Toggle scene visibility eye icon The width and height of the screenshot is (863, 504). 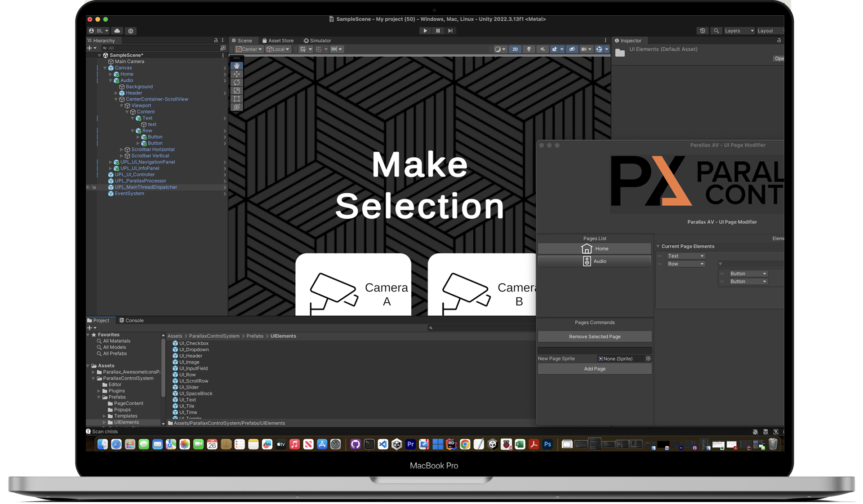tap(572, 49)
